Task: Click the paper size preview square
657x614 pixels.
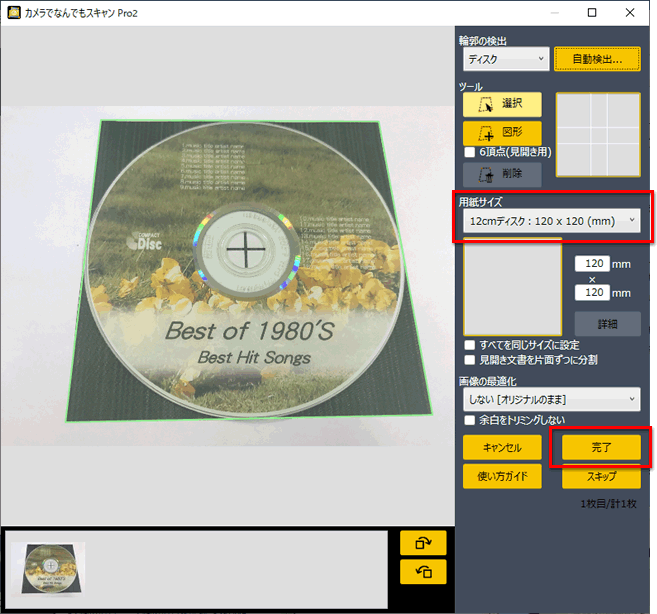Action: click(512, 287)
